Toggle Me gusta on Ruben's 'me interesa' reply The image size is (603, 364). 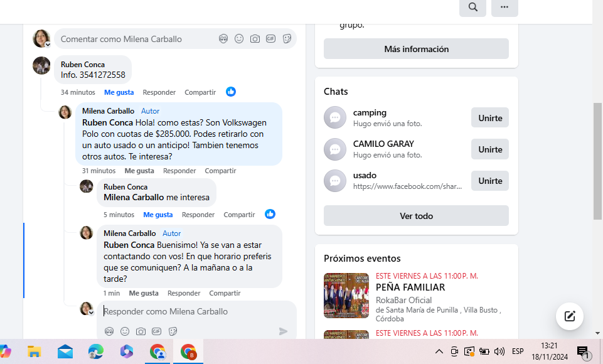pyautogui.click(x=158, y=215)
